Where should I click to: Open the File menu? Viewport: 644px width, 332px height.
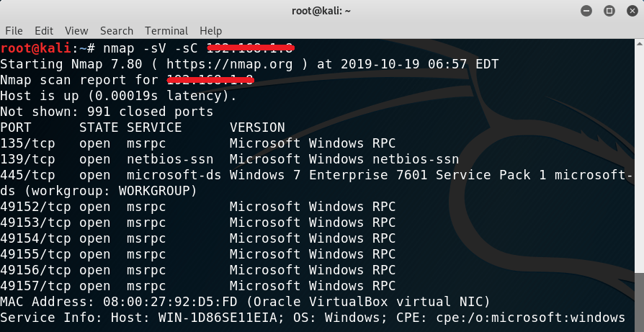pyautogui.click(x=13, y=31)
